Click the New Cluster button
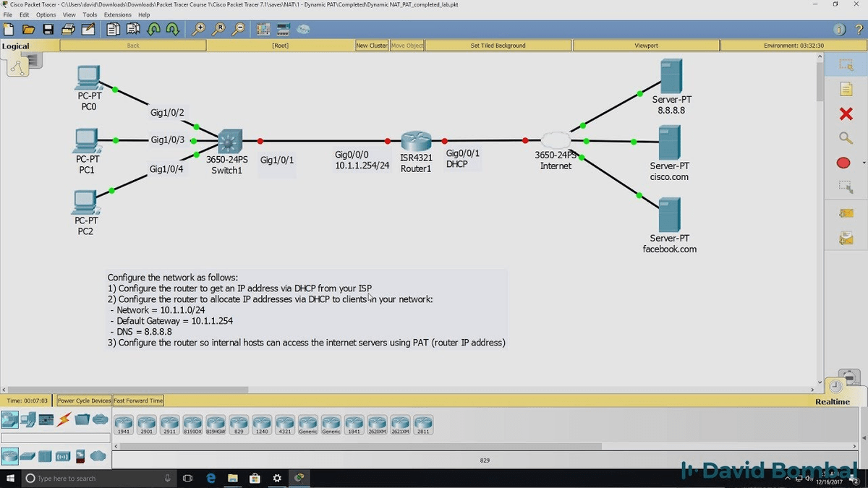 pyautogui.click(x=372, y=46)
